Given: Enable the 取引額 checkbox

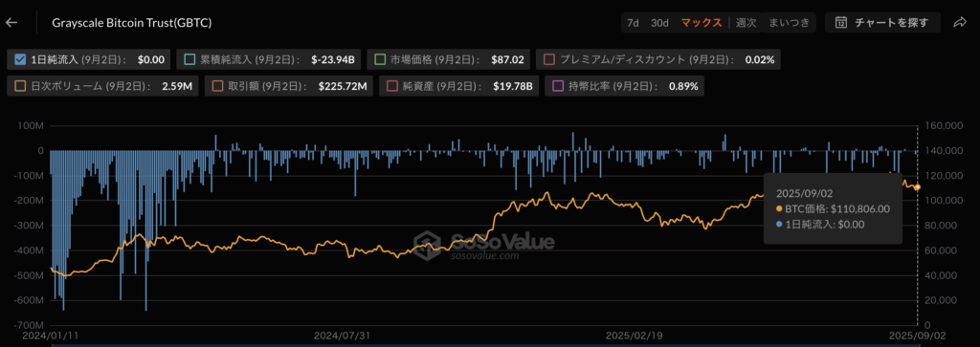Looking at the screenshot, I should tap(218, 85).
